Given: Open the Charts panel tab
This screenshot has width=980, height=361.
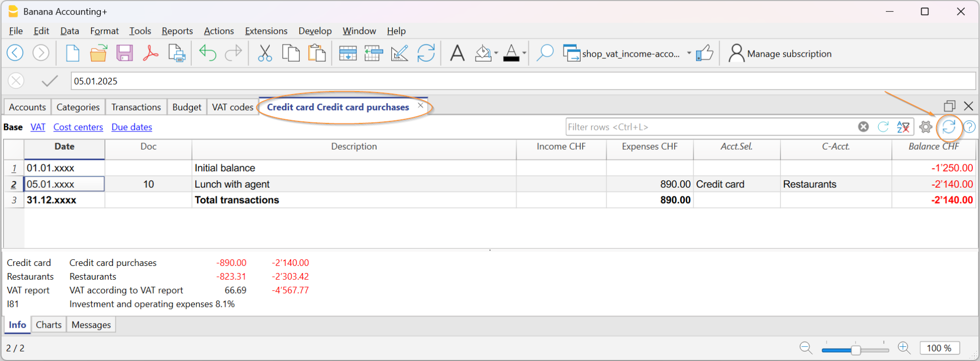Looking at the screenshot, I should pos(49,325).
